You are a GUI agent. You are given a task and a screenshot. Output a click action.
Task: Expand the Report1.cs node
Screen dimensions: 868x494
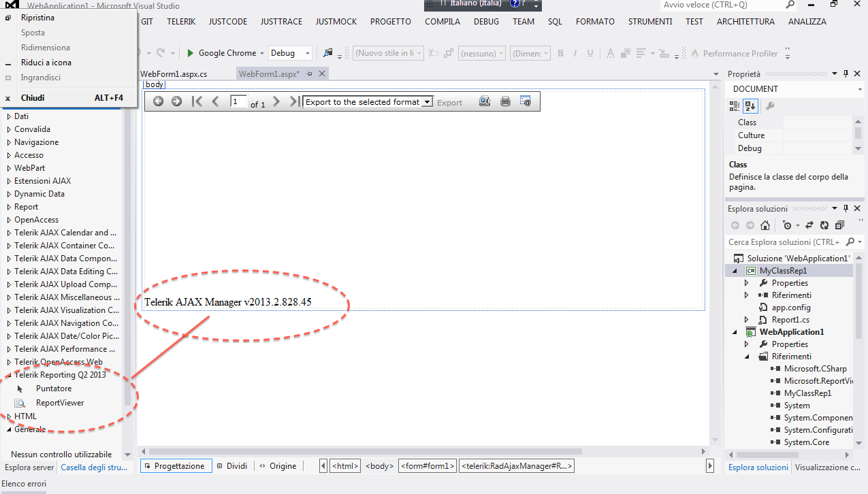tap(747, 320)
